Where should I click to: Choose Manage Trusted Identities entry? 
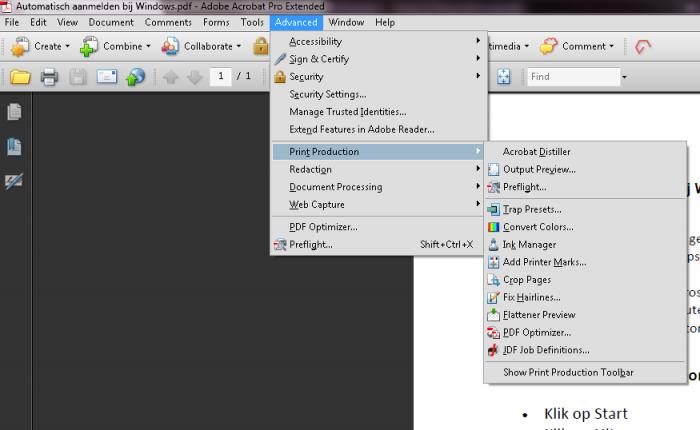(378, 112)
